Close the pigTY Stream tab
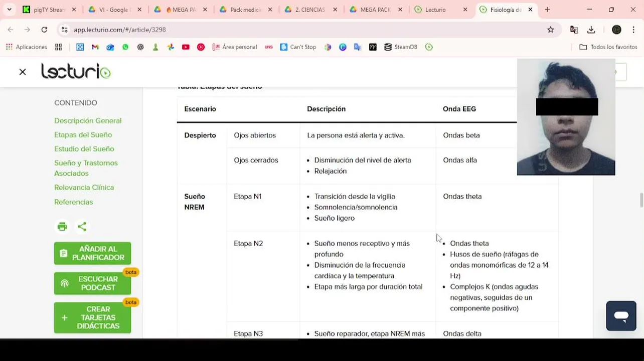 (74, 10)
